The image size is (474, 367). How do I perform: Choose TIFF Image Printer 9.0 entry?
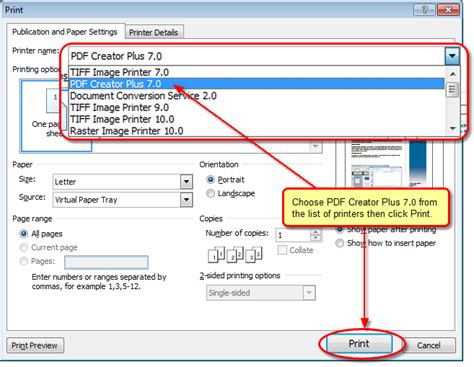(257, 107)
